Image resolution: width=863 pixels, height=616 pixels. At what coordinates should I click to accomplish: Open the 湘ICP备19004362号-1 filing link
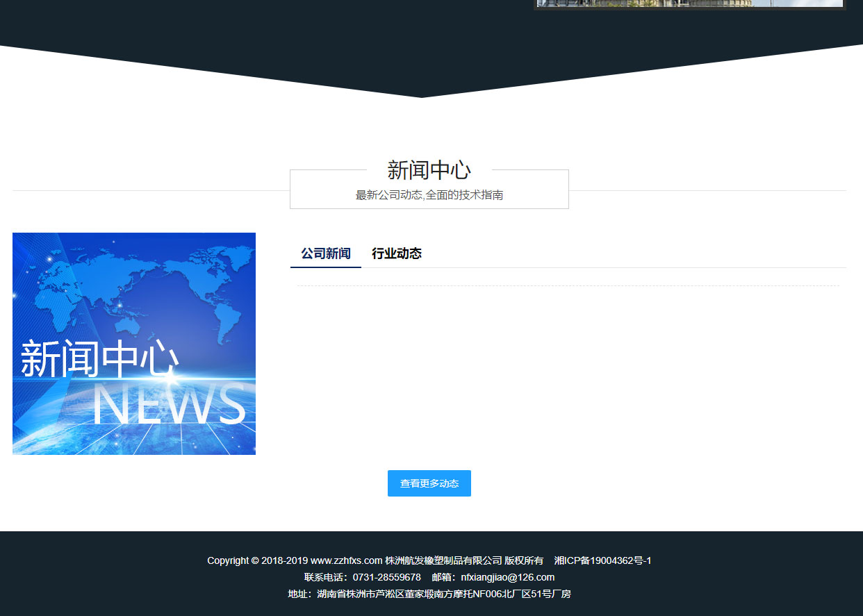tap(602, 560)
